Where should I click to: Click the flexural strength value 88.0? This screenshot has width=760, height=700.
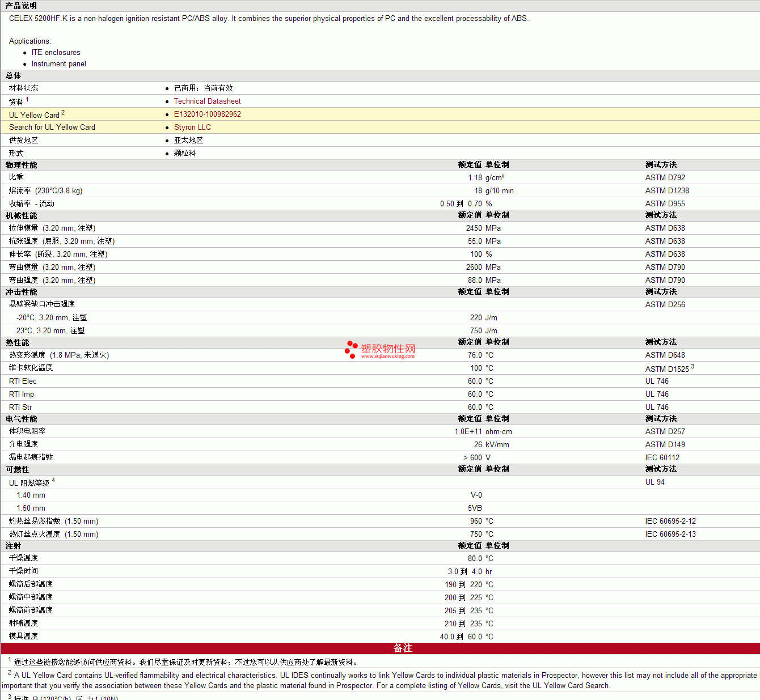click(475, 280)
